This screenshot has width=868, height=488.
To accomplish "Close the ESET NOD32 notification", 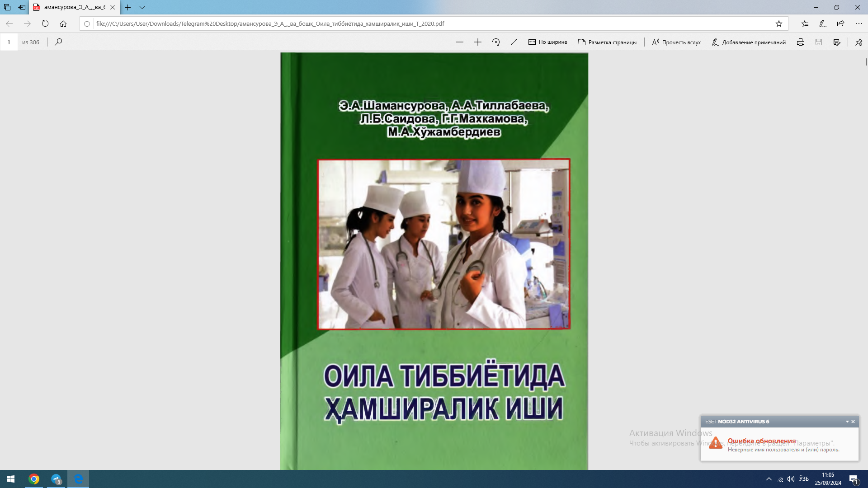I will click(853, 422).
